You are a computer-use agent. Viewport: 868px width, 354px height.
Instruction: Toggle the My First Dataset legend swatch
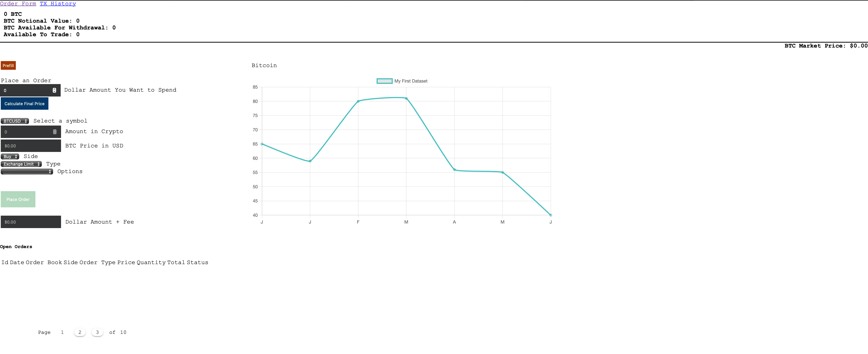click(x=384, y=81)
